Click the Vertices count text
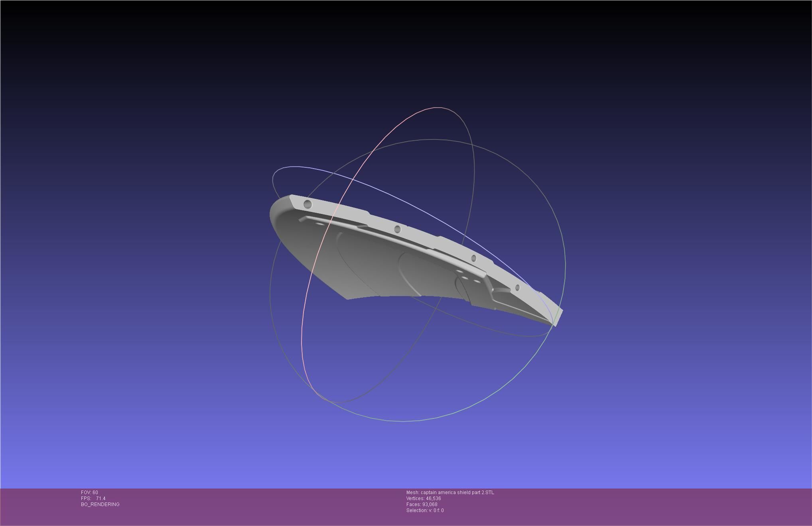This screenshot has width=812, height=526. click(424, 499)
